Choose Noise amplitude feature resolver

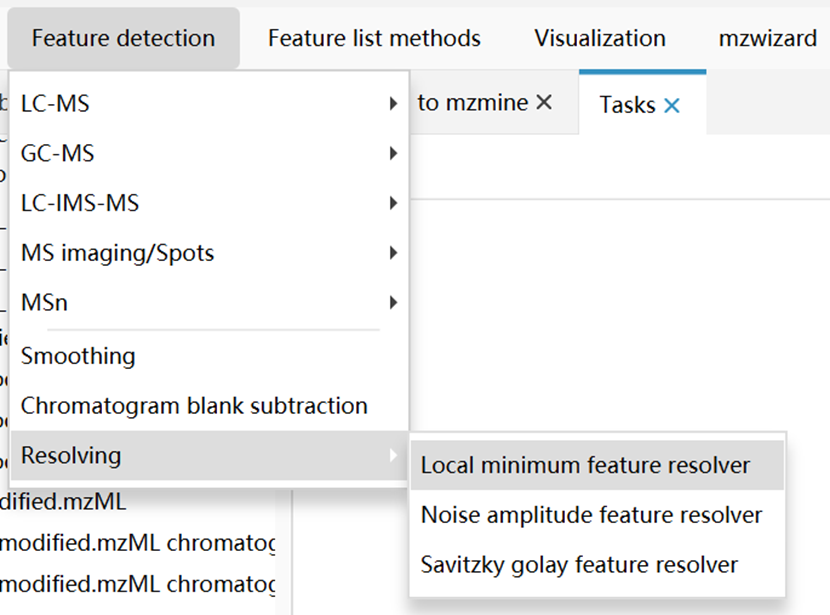597,515
